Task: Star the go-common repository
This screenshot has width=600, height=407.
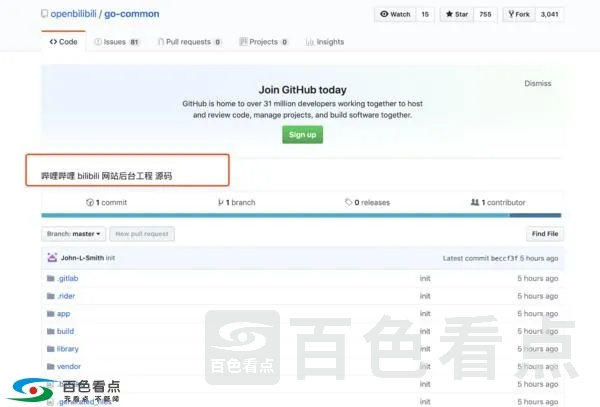Action: pos(456,14)
